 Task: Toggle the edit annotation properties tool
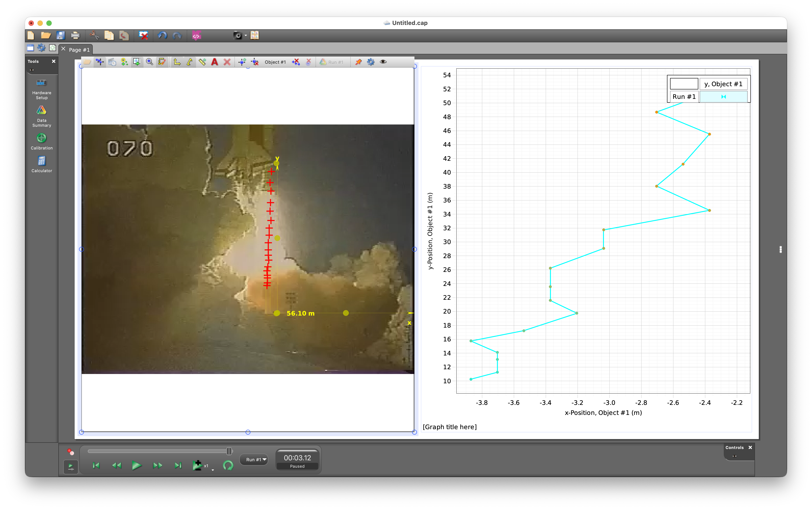point(162,62)
